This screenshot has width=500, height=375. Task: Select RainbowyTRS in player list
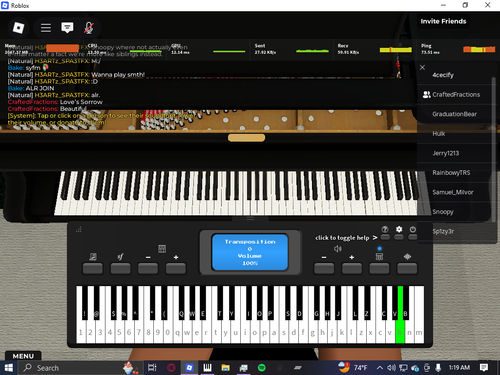pyautogui.click(x=454, y=173)
